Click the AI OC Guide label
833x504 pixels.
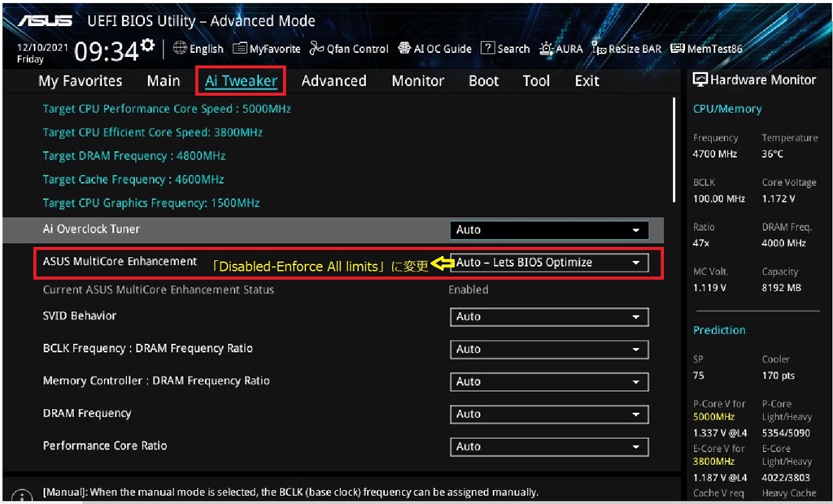tap(443, 49)
